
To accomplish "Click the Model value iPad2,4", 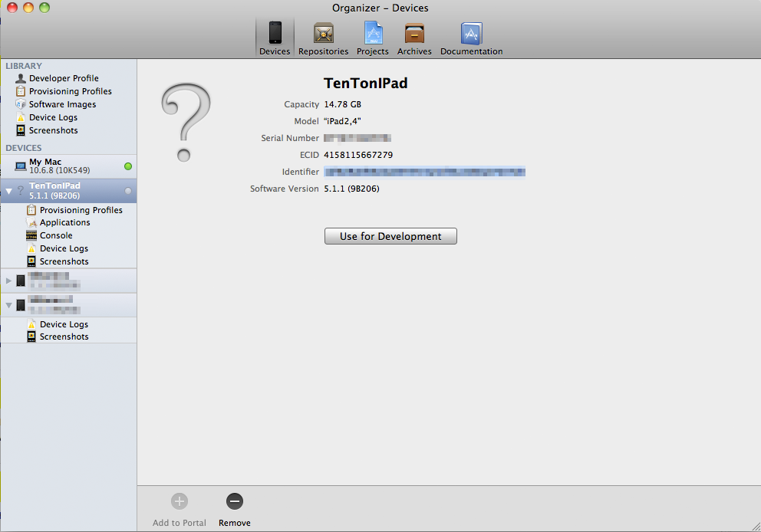I will [342, 121].
